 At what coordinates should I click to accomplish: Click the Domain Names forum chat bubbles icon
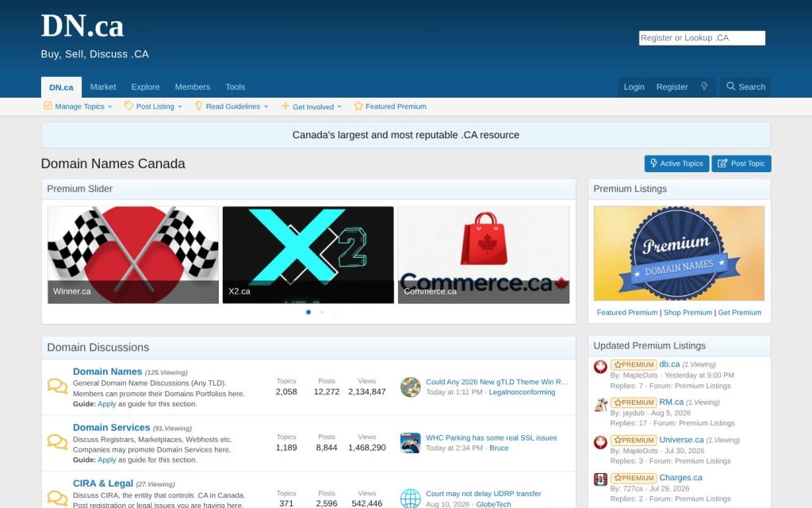click(57, 387)
